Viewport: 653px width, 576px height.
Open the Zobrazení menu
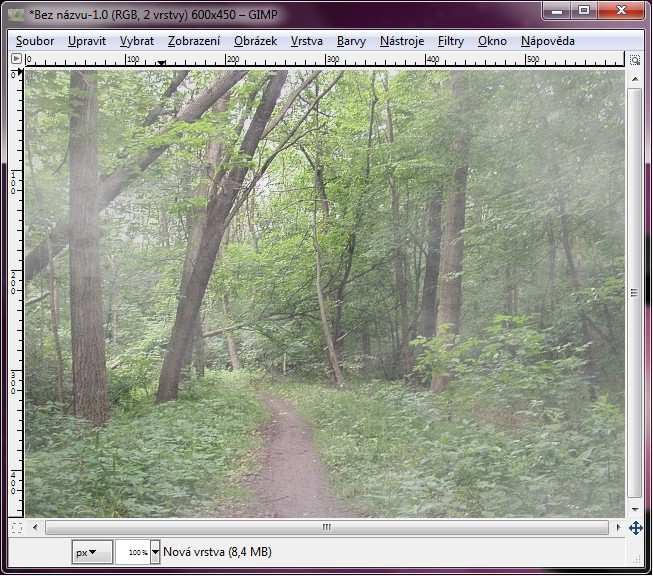click(194, 41)
